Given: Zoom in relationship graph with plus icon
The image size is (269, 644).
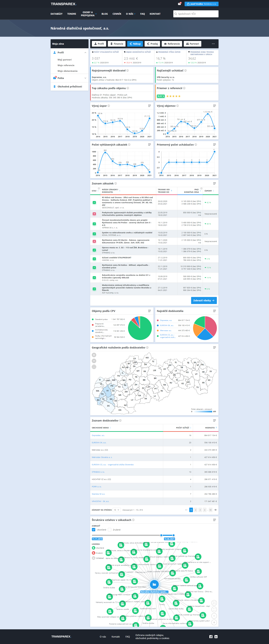Looking at the screenshot, I should point(214,622).
